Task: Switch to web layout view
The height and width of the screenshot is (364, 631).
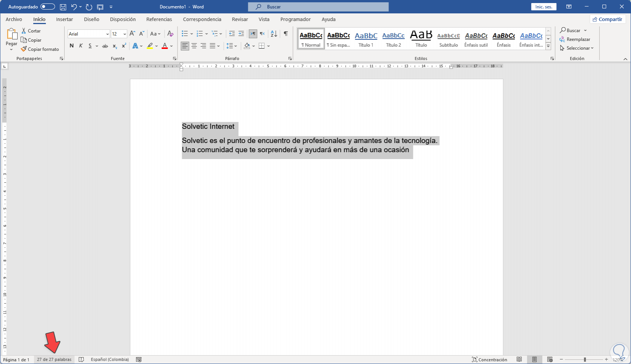Action: [x=550, y=359]
